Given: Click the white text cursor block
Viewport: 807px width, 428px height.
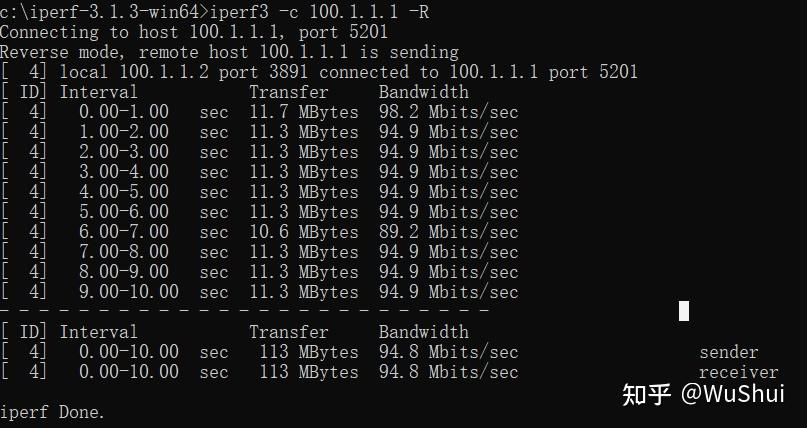Looking at the screenshot, I should pyautogui.click(x=683, y=311).
